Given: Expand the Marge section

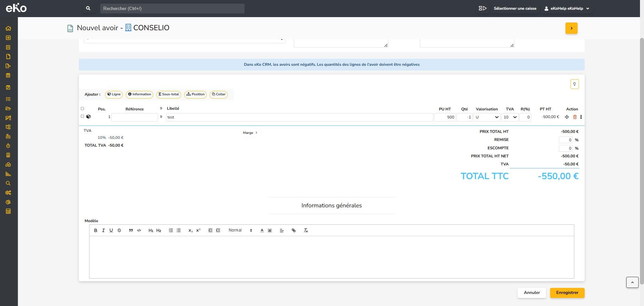Looking at the screenshot, I should coord(250,133).
